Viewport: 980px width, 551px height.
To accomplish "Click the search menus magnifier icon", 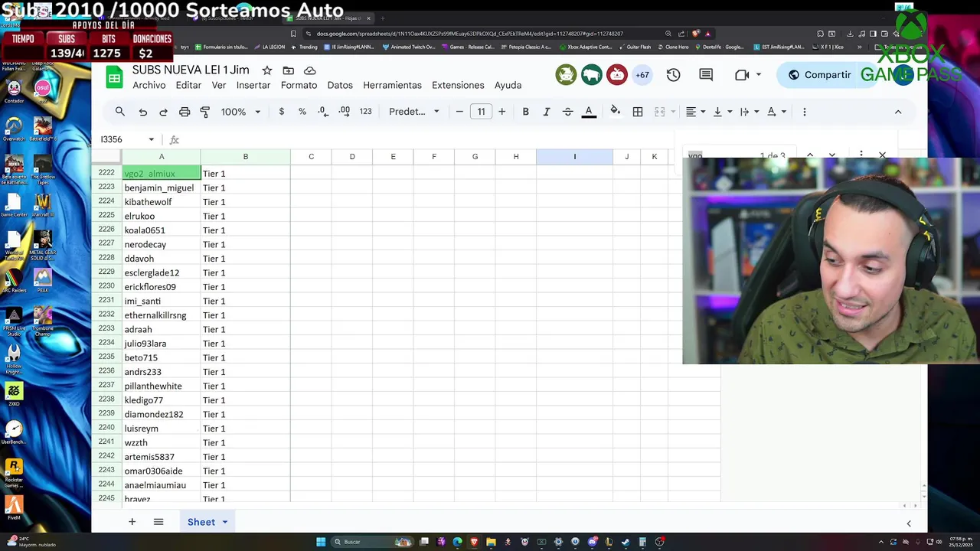I will click(120, 112).
